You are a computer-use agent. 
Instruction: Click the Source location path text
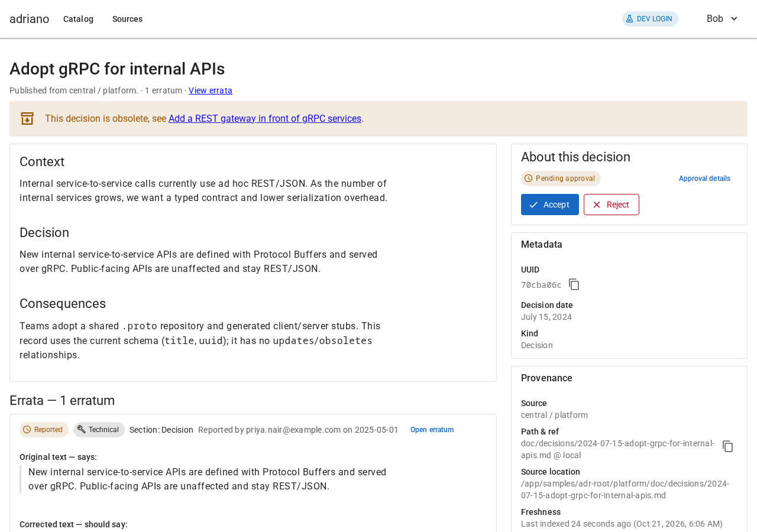pyautogui.click(x=625, y=489)
